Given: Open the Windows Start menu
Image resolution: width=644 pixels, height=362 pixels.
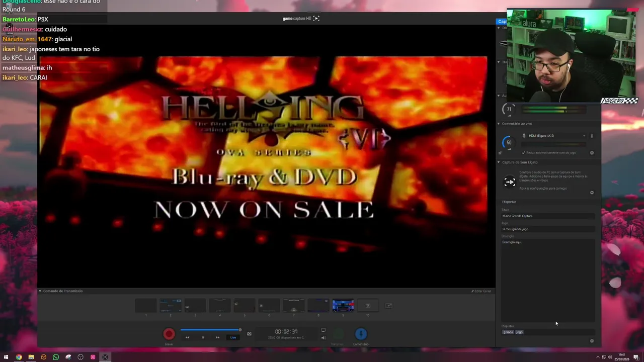Looking at the screenshot, I should [7, 357].
